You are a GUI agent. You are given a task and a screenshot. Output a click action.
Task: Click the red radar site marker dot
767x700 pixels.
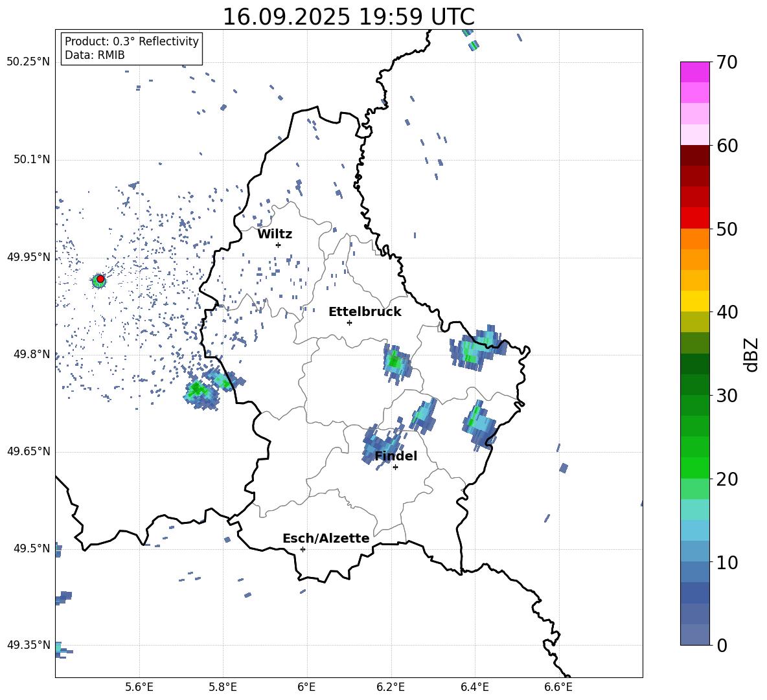pos(100,279)
